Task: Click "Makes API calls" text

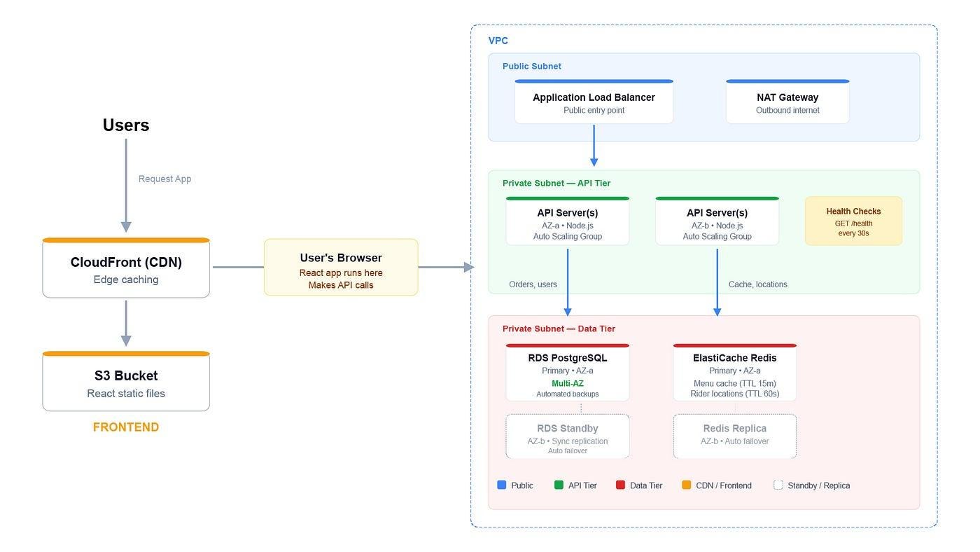Action: pos(341,285)
